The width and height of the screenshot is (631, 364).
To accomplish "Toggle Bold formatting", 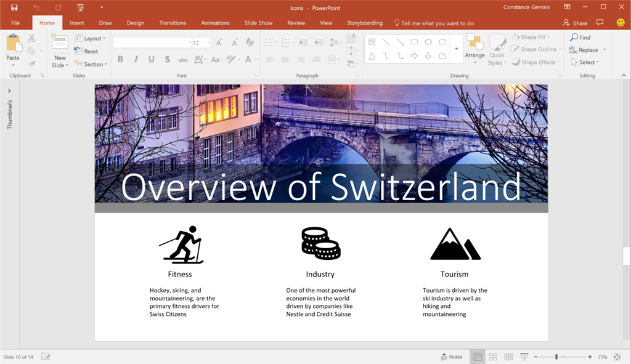I will coord(120,60).
